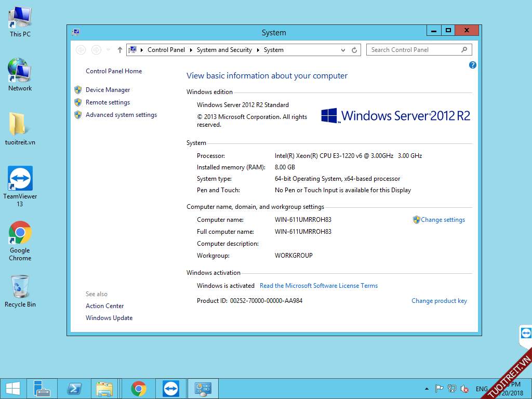Open Server Manager from the taskbar
The width and height of the screenshot is (532, 399).
tap(42, 388)
